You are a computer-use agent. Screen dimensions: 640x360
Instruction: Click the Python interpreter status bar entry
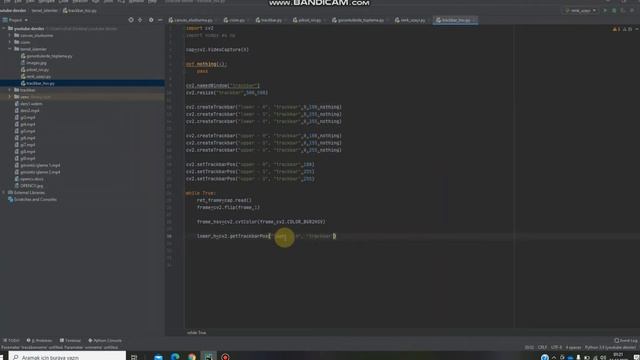(x=610, y=347)
